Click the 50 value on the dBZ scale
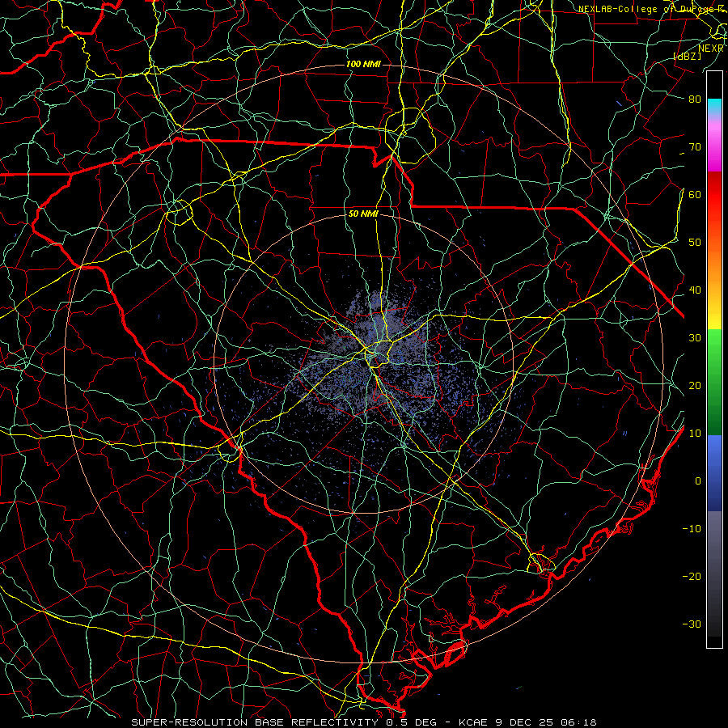Image resolution: width=728 pixels, height=728 pixels. tap(695, 243)
